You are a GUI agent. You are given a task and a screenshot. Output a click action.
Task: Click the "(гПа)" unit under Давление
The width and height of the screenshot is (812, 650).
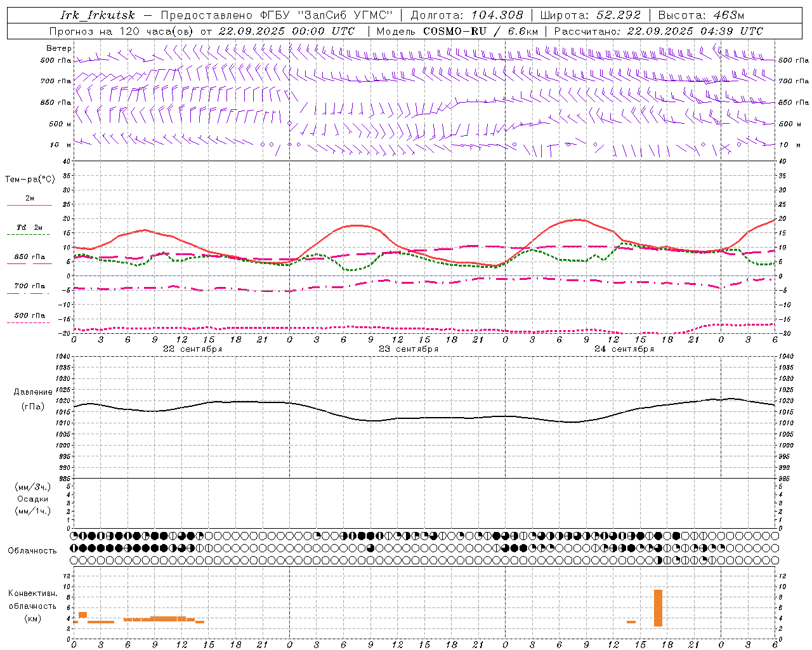pos(33,407)
